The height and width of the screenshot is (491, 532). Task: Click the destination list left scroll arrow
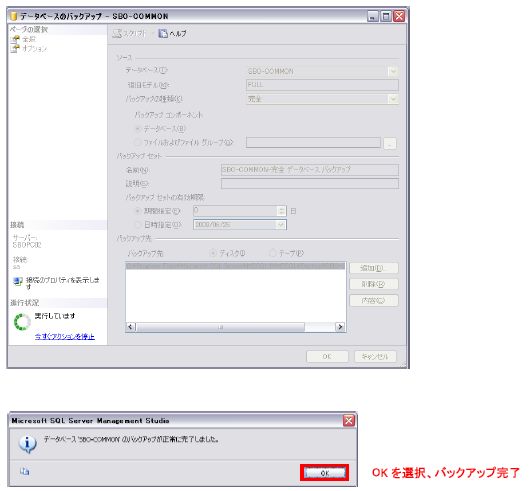131,327
